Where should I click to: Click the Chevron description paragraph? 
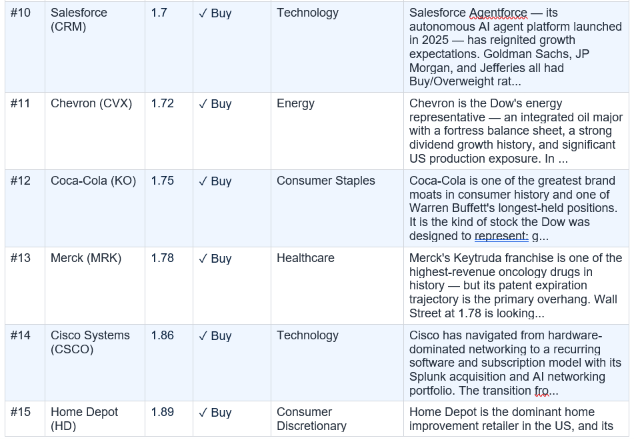coord(516,131)
